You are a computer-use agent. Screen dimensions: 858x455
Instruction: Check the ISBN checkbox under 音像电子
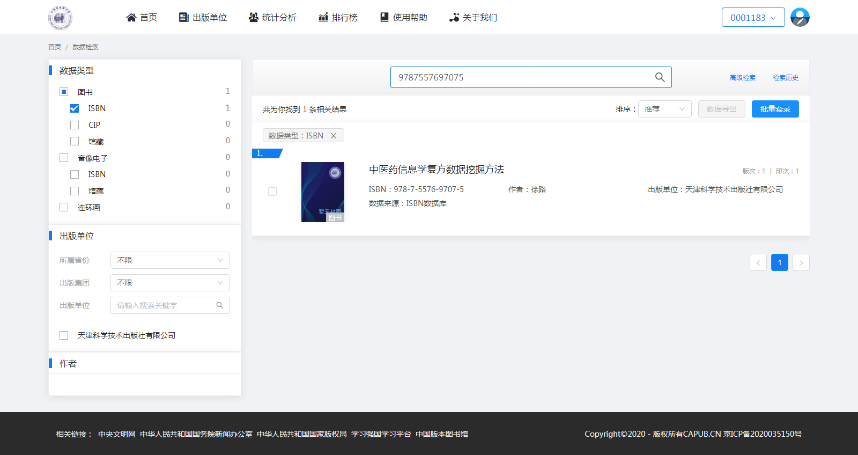pyautogui.click(x=74, y=174)
